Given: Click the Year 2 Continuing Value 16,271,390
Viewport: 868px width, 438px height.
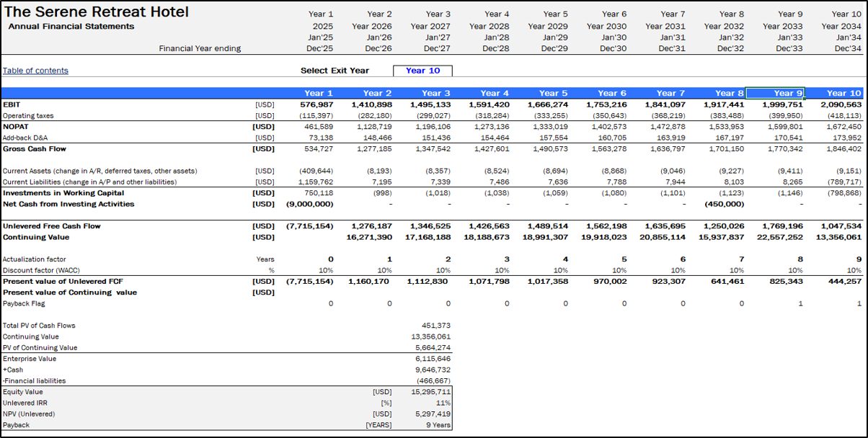Looking at the screenshot, I should click(x=369, y=237).
